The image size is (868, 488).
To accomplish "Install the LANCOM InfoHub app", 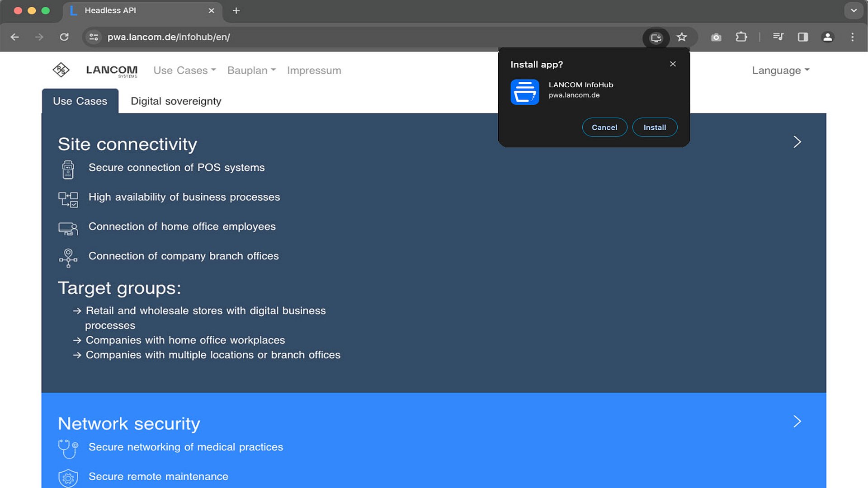I will click(x=655, y=127).
